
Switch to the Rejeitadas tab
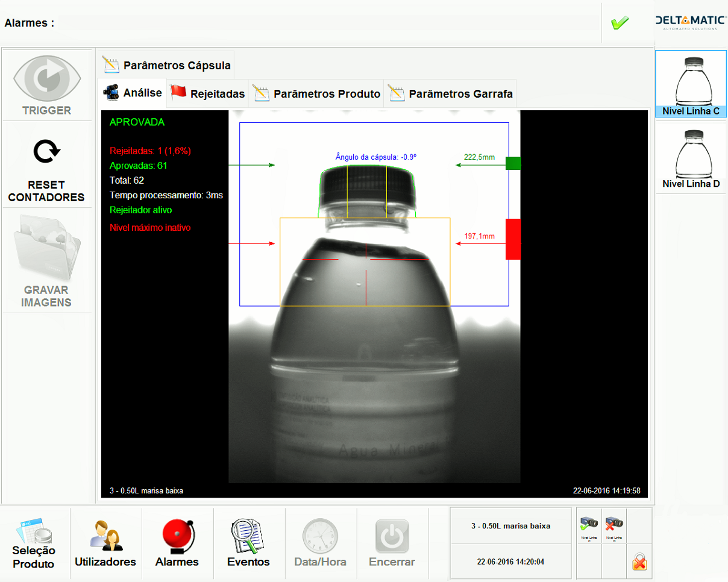click(208, 93)
